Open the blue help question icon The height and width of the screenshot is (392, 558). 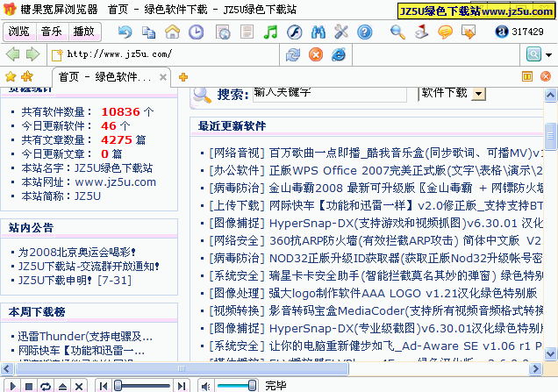pos(365,32)
